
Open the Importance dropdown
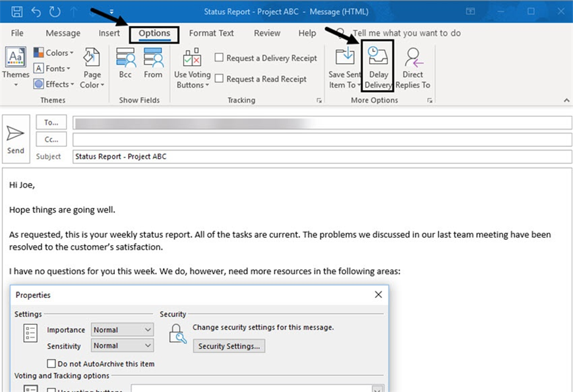123,329
